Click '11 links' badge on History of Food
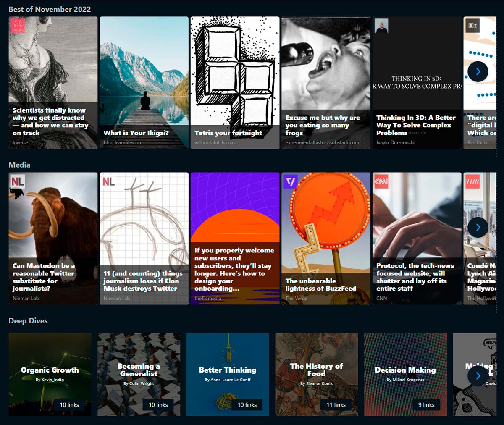Viewport: 504px width, 425px height. tap(336, 405)
